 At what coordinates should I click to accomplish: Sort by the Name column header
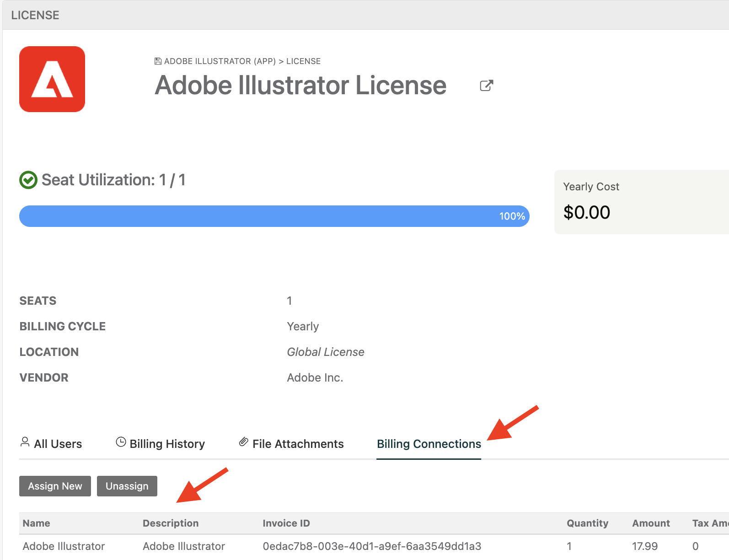(37, 523)
